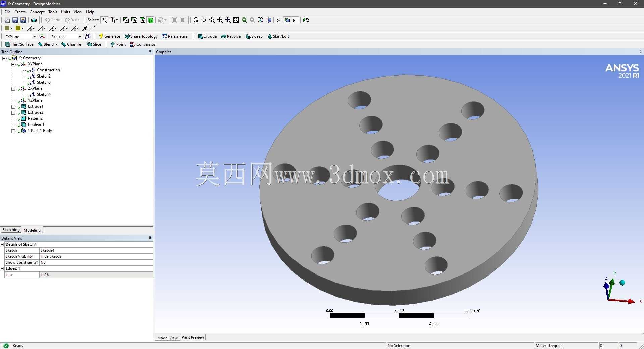The width and height of the screenshot is (644, 349).
Task: Click the Box Zoom icon
Action: point(220,20)
